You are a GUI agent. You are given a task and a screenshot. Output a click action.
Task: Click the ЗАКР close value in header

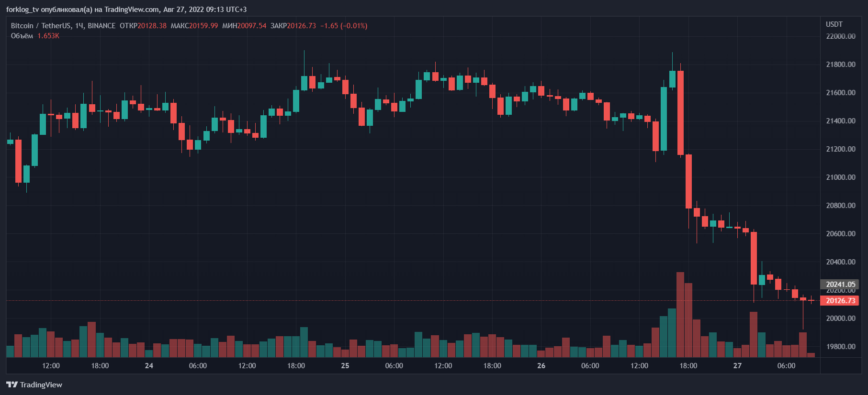pos(302,26)
